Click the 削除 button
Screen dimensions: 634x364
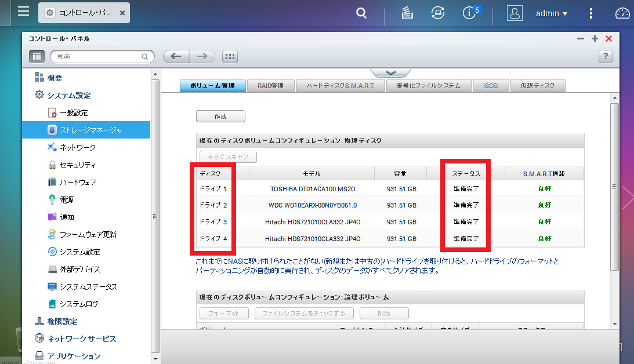pos(384,314)
